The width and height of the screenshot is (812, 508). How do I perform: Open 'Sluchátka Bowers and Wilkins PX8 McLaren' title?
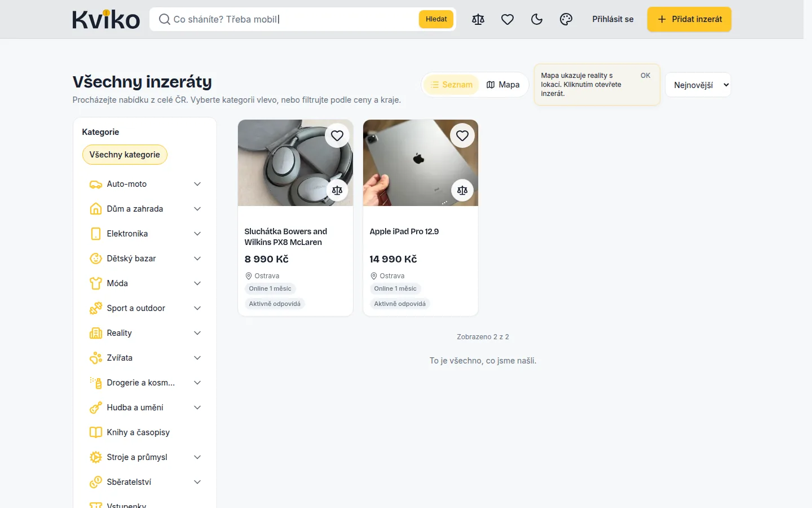click(286, 237)
